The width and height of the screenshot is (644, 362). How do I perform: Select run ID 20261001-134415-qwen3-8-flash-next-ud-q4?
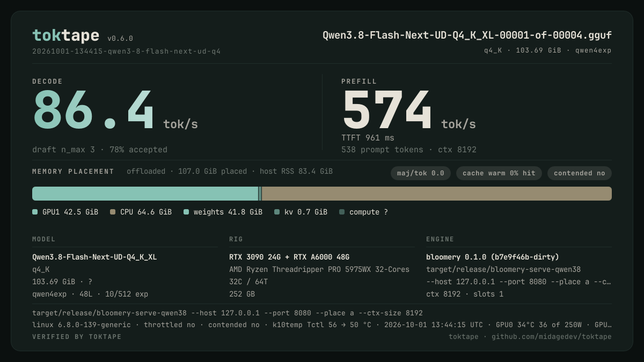coord(127,51)
